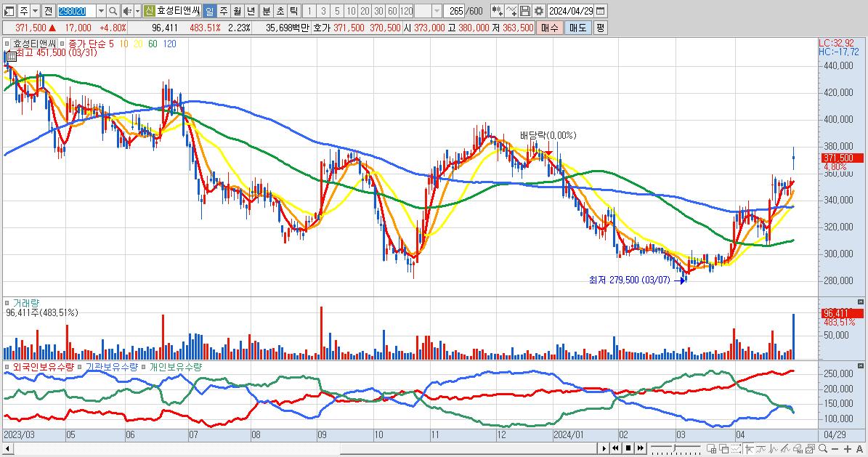Open the 주 market type dropdown arrow
The height and width of the screenshot is (457, 868).
coord(36,10)
